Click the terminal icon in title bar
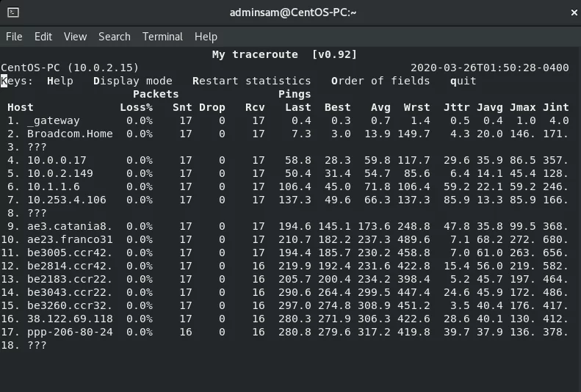581x392 pixels. (x=13, y=12)
